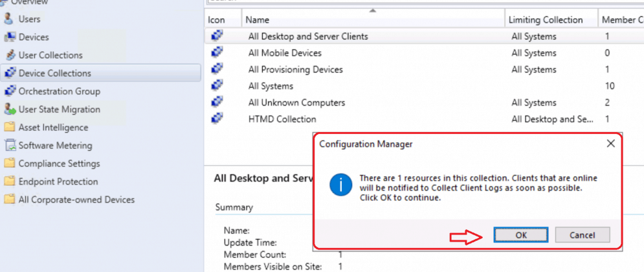Click icon of All Unknown Computers row

pos(217,102)
